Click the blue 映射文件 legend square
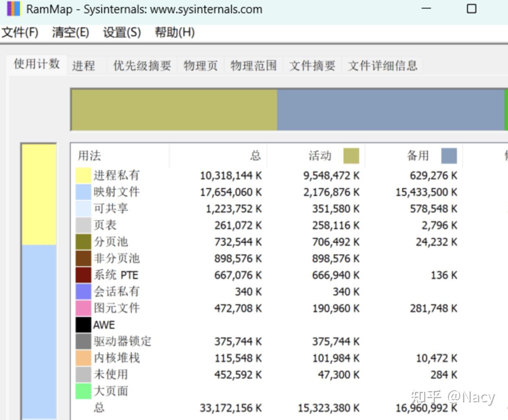Screen dimensions: 508x420 [x=83, y=192]
